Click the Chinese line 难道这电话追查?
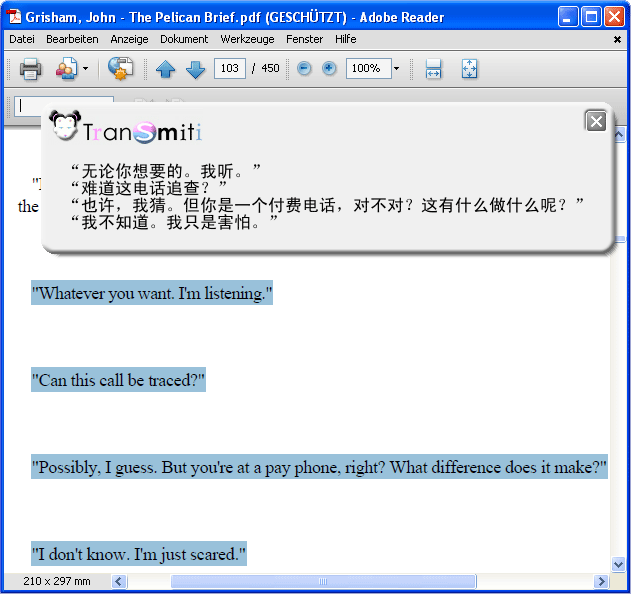631x594 pixels. 149,188
